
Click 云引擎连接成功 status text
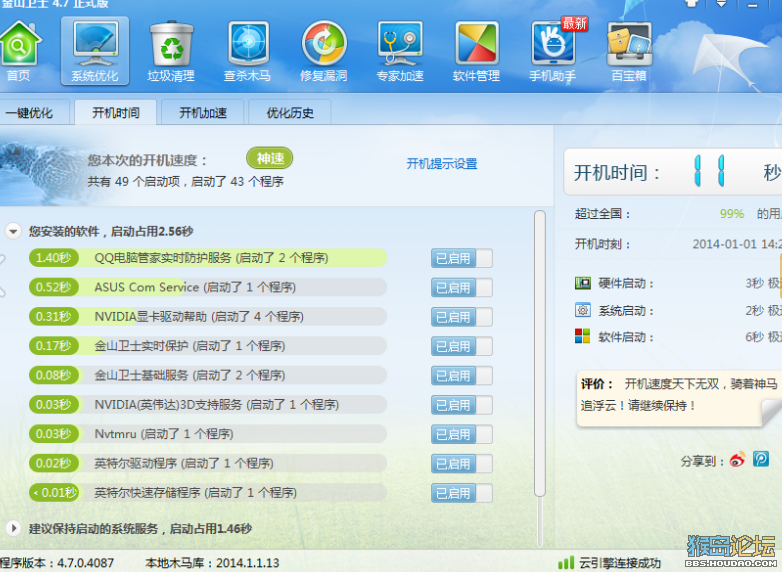pos(620,563)
